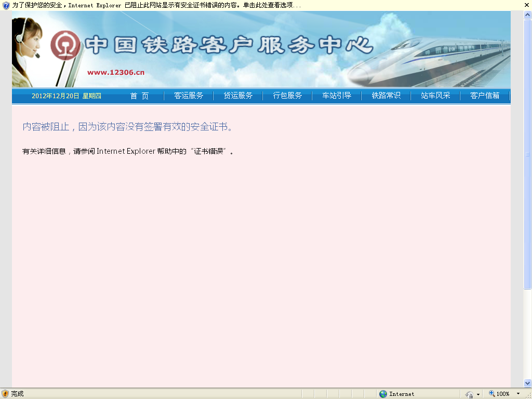
Task: Click the vertical scrollbar thumb
Action: [528, 154]
